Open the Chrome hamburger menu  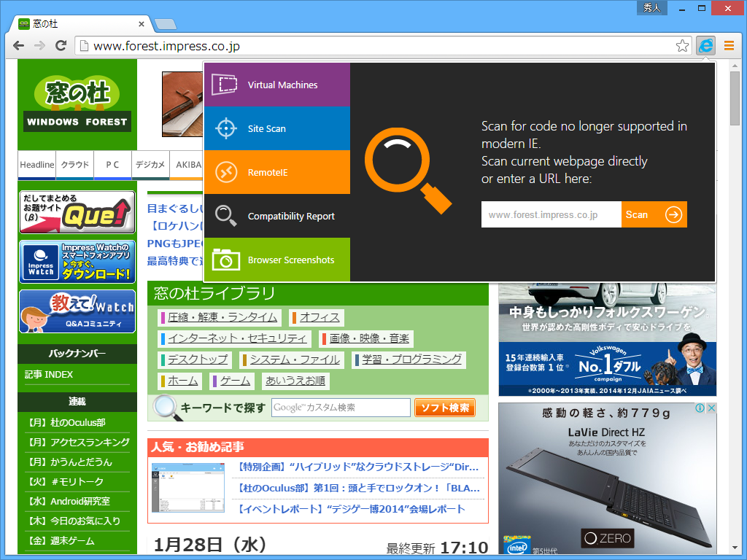(729, 45)
